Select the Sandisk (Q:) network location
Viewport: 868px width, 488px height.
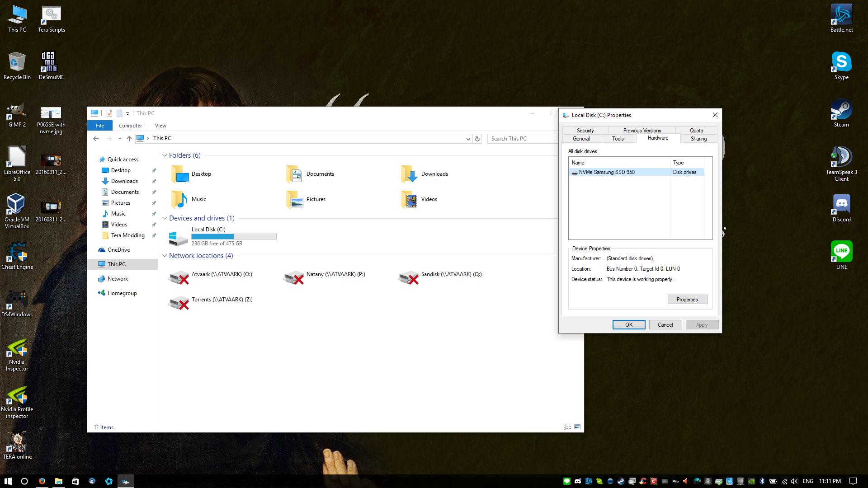click(x=440, y=277)
